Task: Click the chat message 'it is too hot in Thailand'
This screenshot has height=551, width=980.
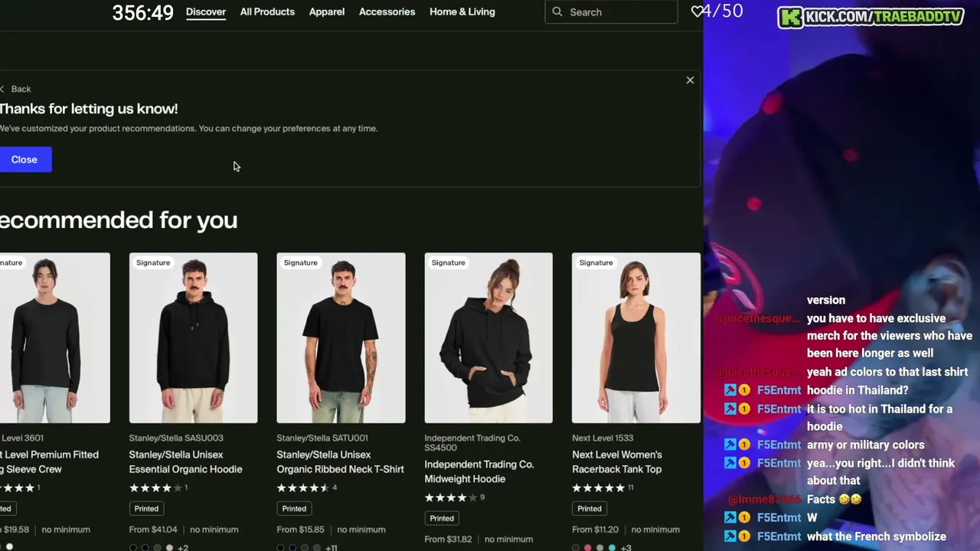Action: tap(880, 418)
